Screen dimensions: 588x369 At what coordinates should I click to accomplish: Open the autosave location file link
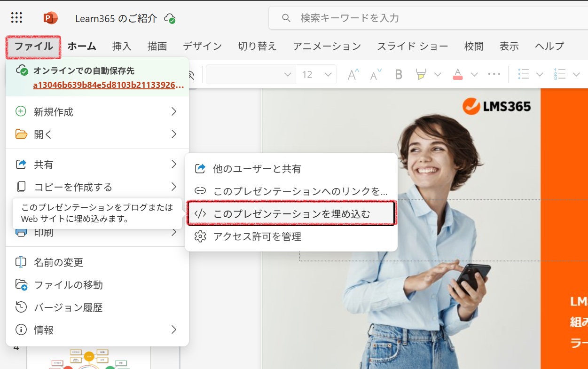pyautogui.click(x=108, y=85)
